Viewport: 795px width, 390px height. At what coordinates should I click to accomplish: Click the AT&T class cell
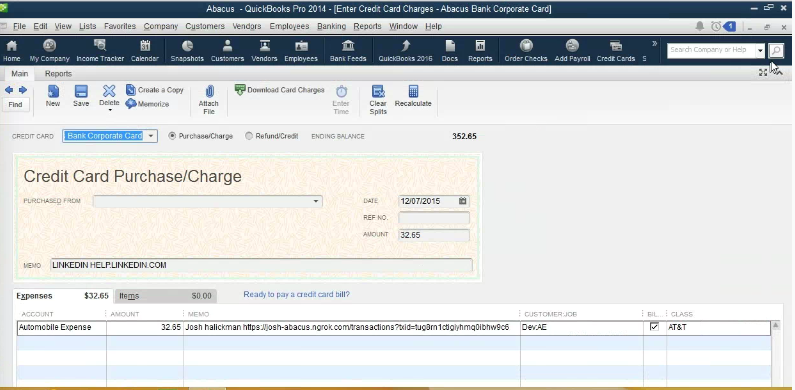tap(718, 328)
